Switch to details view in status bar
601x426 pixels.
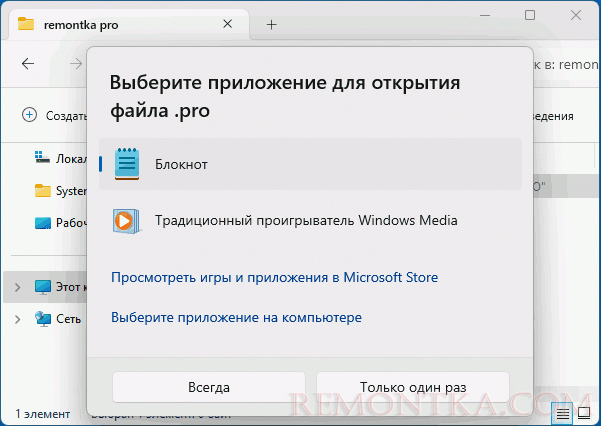[563, 413]
